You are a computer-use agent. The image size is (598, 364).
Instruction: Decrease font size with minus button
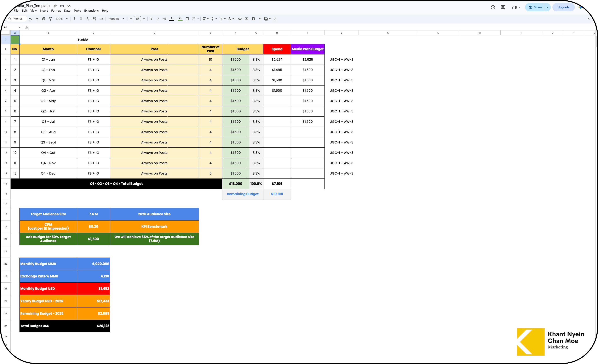click(131, 19)
